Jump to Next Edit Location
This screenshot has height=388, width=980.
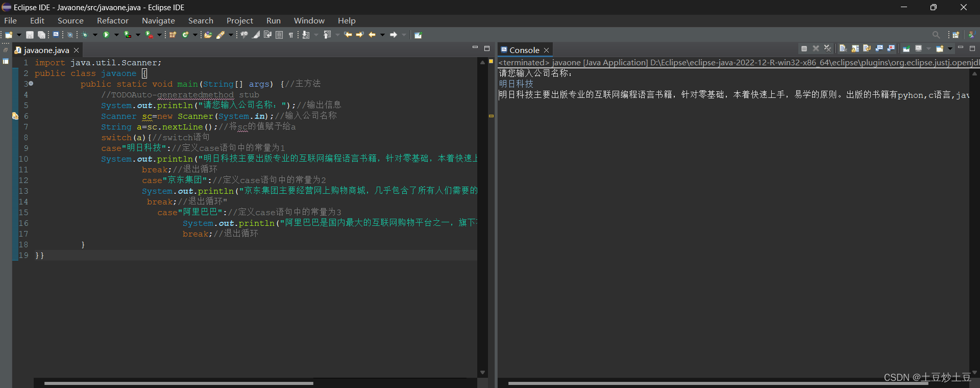click(x=360, y=35)
